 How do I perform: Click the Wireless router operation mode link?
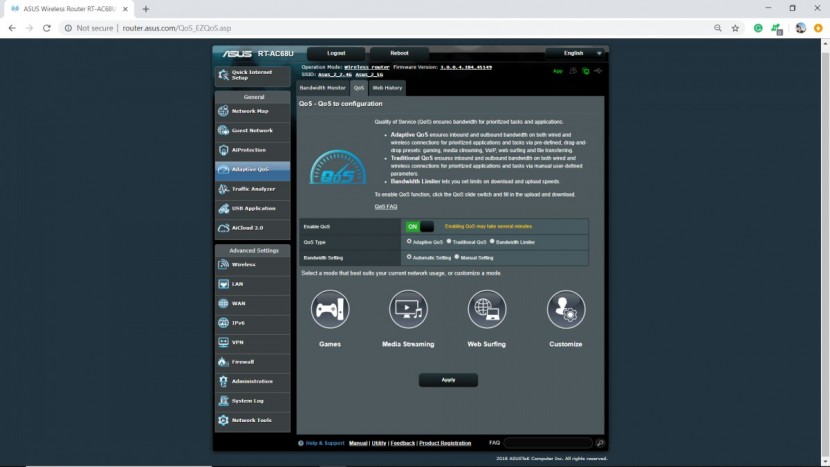click(367, 67)
